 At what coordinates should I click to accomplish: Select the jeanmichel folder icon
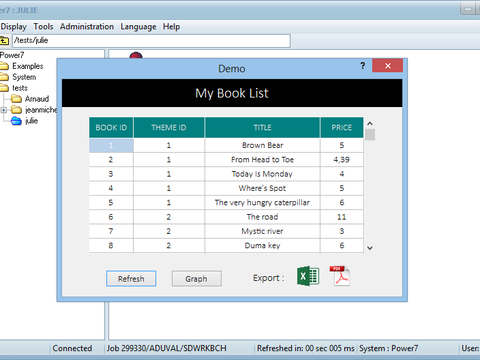[x=16, y=110]
